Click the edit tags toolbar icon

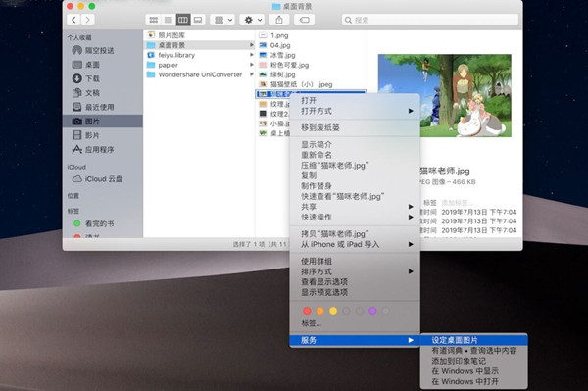coord(305,20)
